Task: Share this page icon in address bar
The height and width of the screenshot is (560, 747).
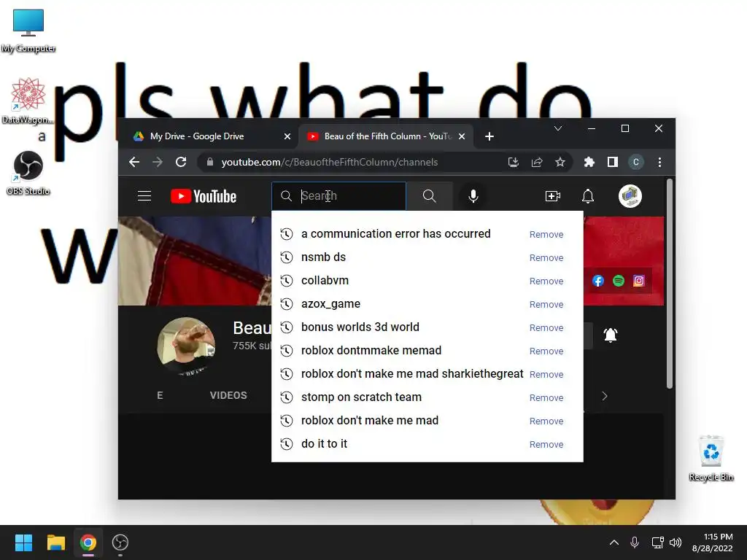Action: pyautogui.click(x=537, y=162)
